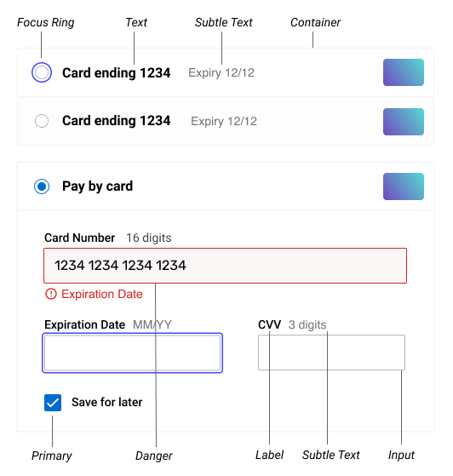
Task: Click the red Expiration Date error message
Action: 102,294
